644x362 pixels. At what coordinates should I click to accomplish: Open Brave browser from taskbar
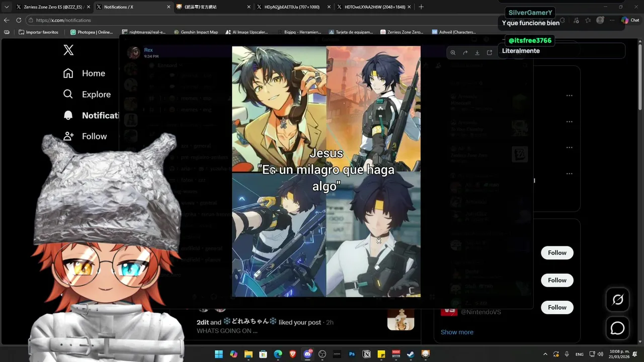[293, 354]
